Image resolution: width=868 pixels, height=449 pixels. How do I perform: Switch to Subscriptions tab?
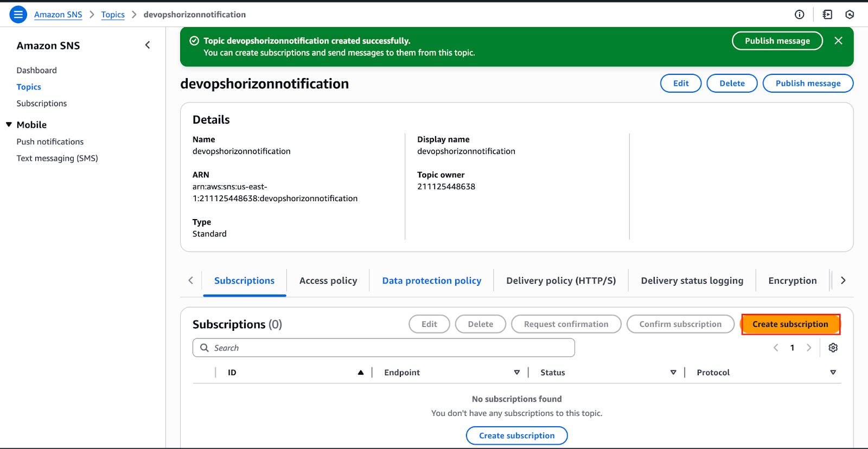click(244, 281)
